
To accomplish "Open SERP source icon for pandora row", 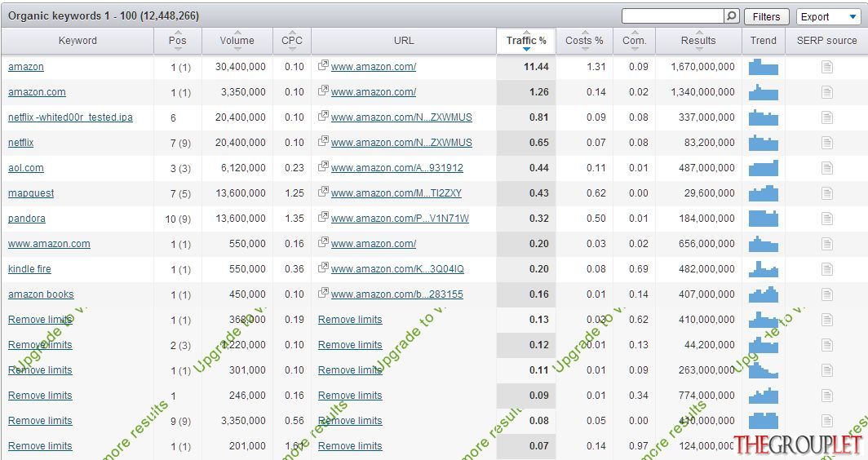I will click(826, 219).
